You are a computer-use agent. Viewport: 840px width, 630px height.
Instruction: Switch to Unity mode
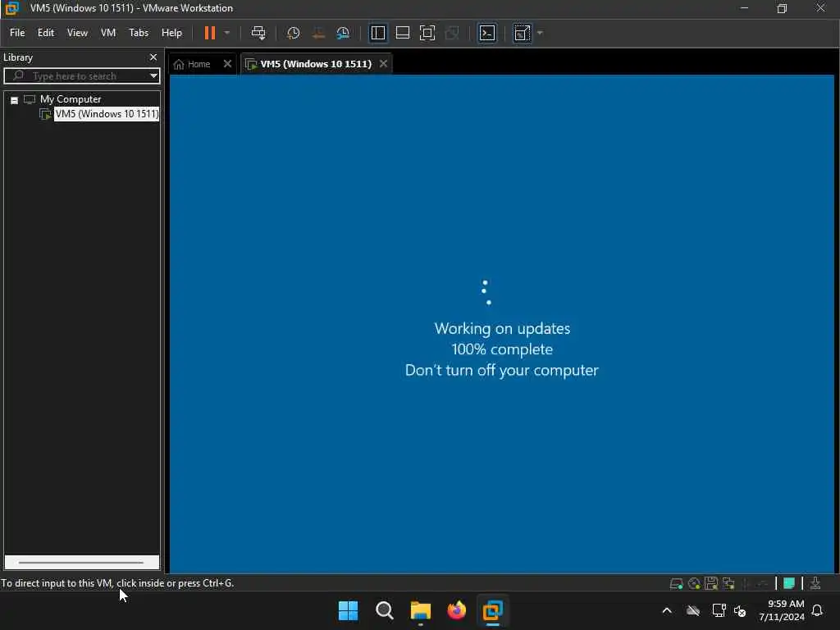pos(452,33)
